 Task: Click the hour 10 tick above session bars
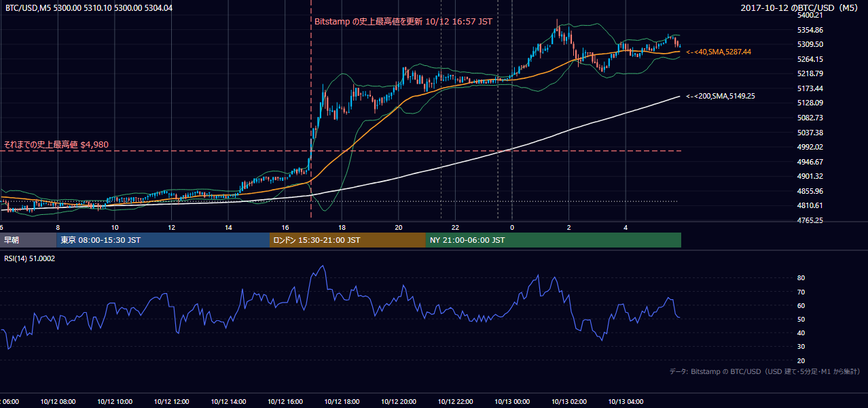(115, 227)
